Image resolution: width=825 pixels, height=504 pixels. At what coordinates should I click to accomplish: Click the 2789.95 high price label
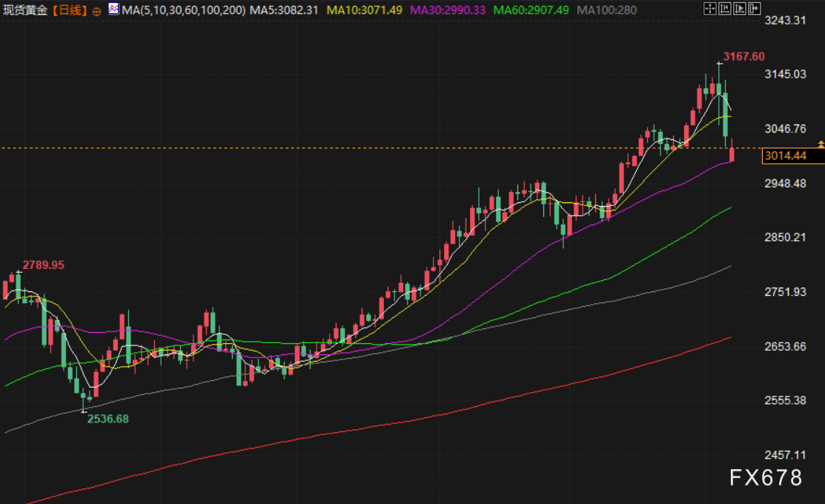pos(44,265)
